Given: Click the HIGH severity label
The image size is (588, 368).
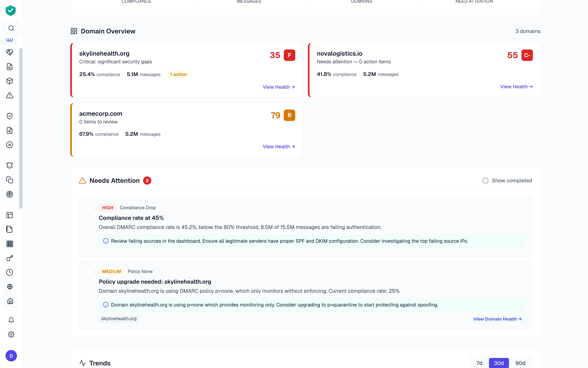Looking at the screenshot, I should pos(108,208).
